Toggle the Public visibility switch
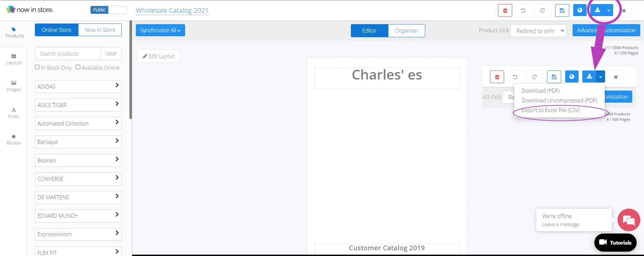 click(x=108, y=10)
